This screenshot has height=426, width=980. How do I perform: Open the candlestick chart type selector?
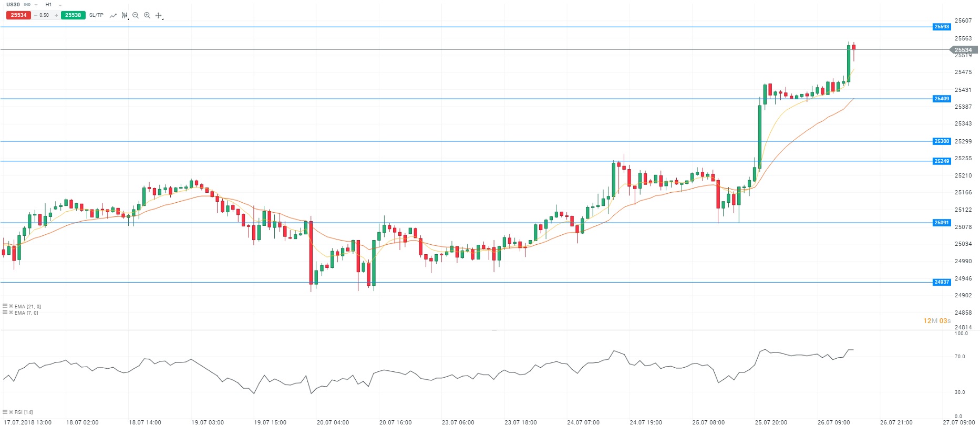click(x=125, y=15)
